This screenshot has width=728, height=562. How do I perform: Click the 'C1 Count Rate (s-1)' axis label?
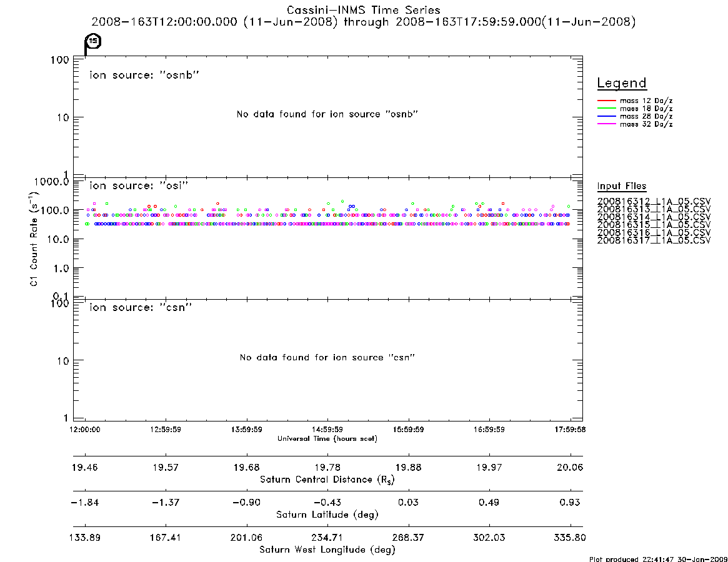click(x=34, y=239)
